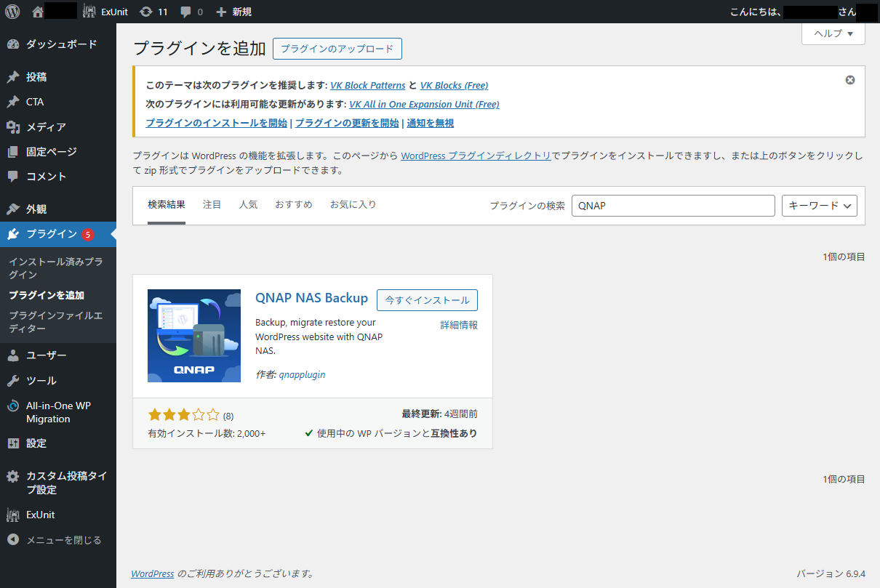This screenshot has width=880, height=588.
Task: Open the ユーザー sidebar menu
Action: [x=58, y=355]
